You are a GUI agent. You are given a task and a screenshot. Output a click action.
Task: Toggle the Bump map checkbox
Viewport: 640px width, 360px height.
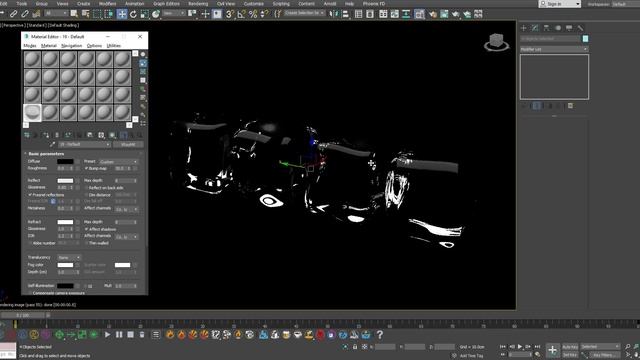87,168
